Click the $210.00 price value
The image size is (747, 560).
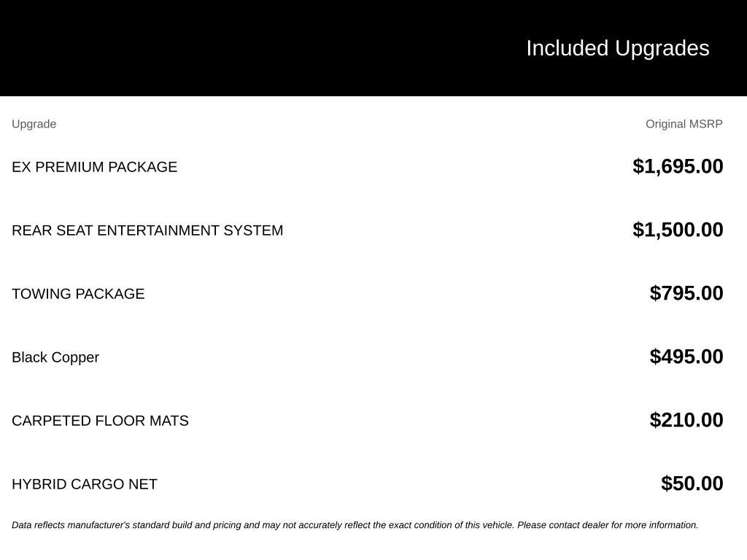click(x=686, y=419)
